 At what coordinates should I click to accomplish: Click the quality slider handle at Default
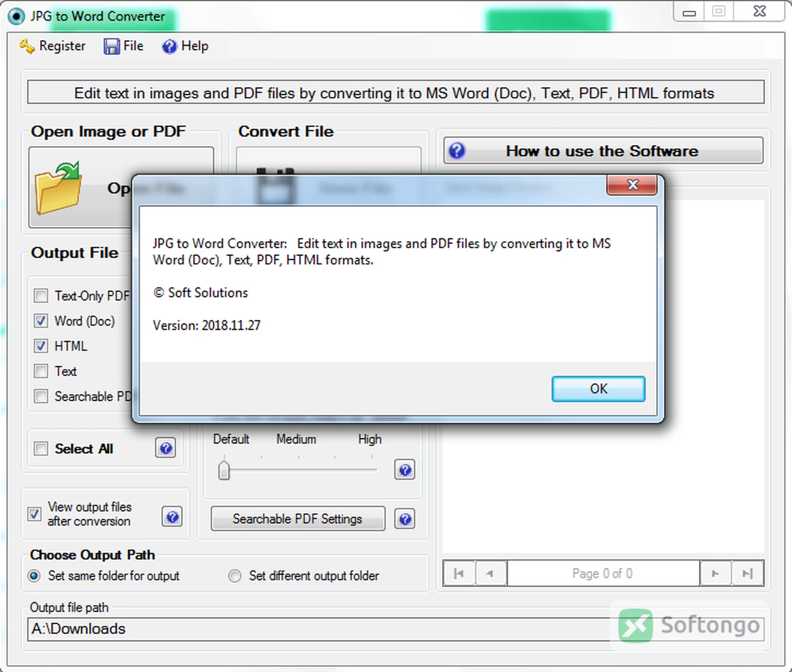(224, 470)
